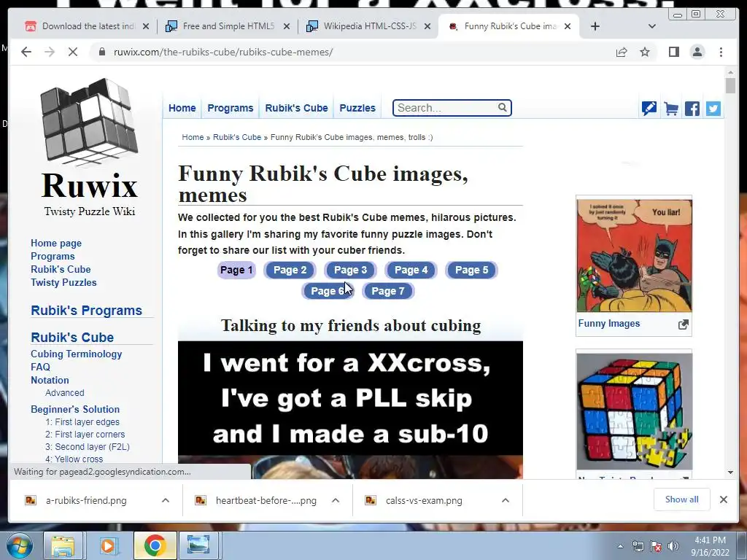Stop page loading with X button

[73, 52]
